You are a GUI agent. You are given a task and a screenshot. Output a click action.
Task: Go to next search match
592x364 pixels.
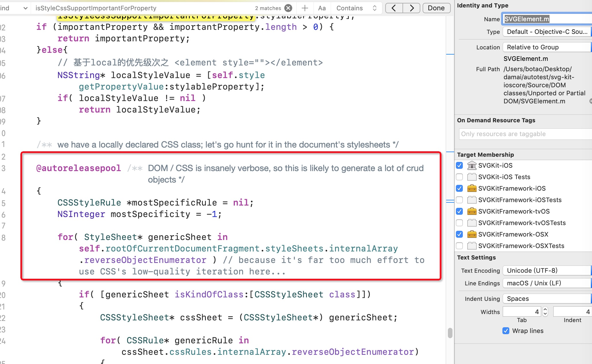411,8
